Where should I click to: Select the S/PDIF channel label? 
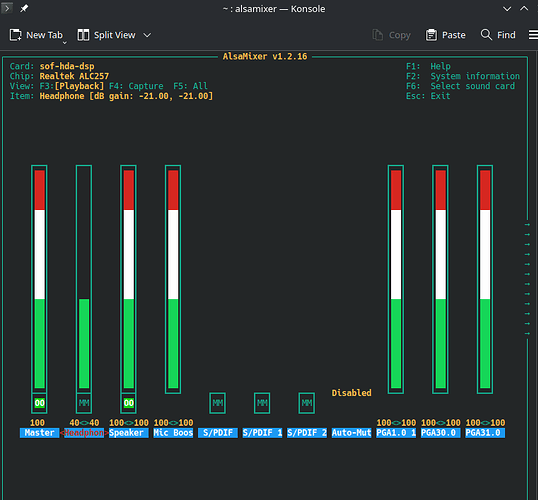click(218, 433)
